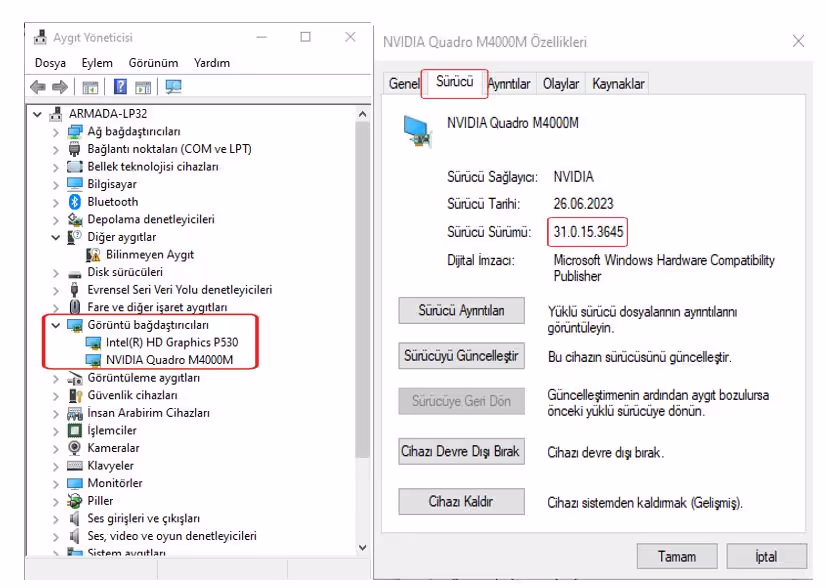
Task: Open the Kaynaklar tab
Action: [618, 83]
